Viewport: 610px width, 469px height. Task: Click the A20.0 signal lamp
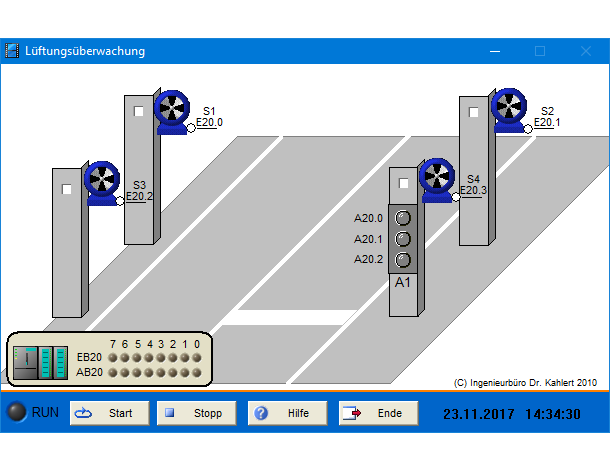(x=403, y=218)
